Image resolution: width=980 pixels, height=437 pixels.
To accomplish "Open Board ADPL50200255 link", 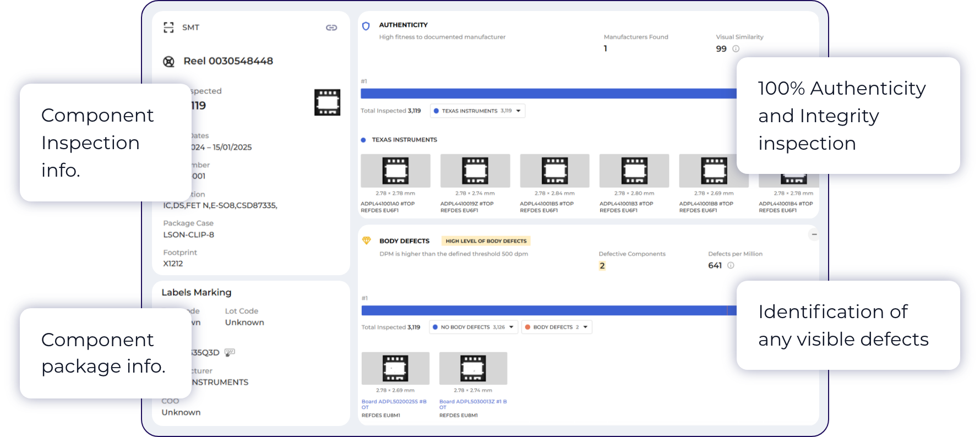I will point(394,402).
